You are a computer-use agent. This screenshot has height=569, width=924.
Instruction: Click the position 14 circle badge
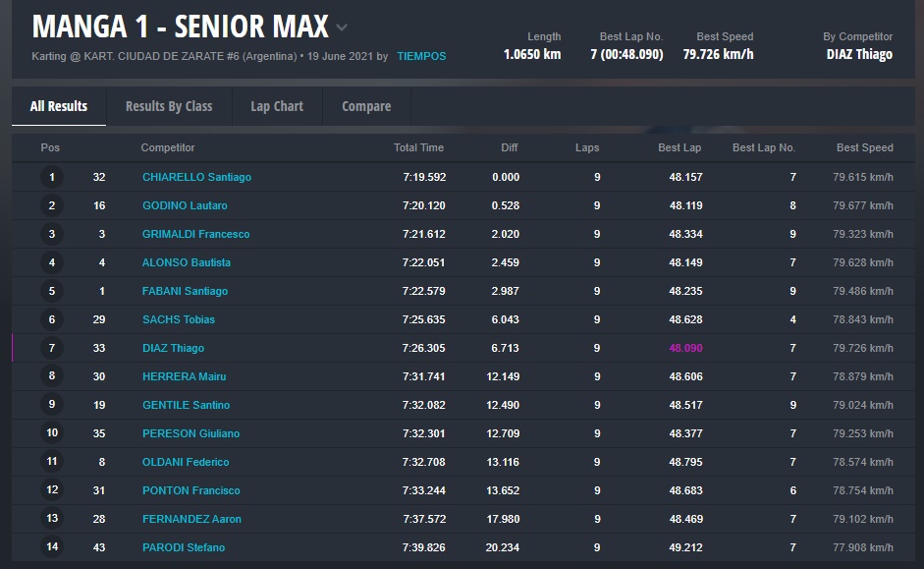(52, 547)
